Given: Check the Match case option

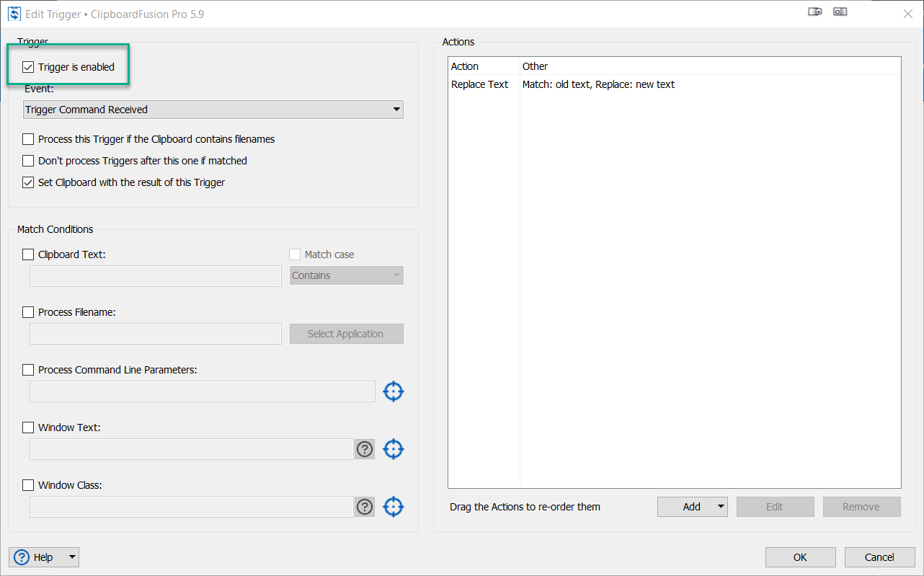Looking at the screenshot, I should [x=294, y=254].
